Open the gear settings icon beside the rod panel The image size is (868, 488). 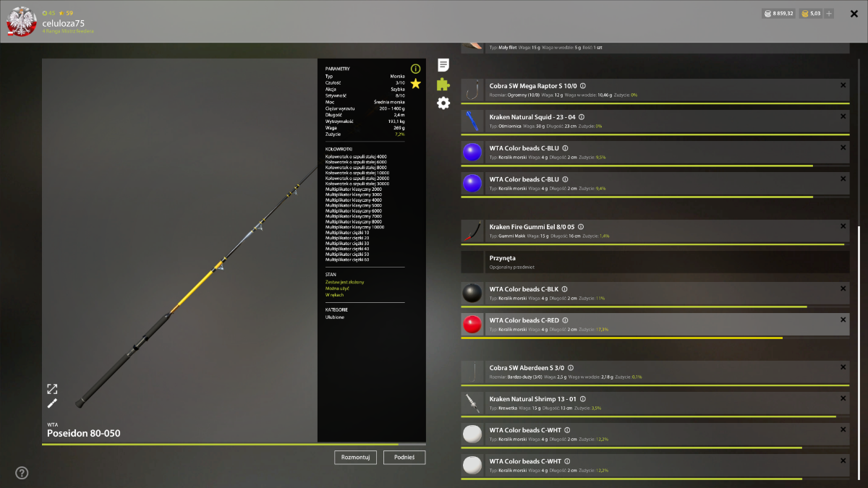443,103
